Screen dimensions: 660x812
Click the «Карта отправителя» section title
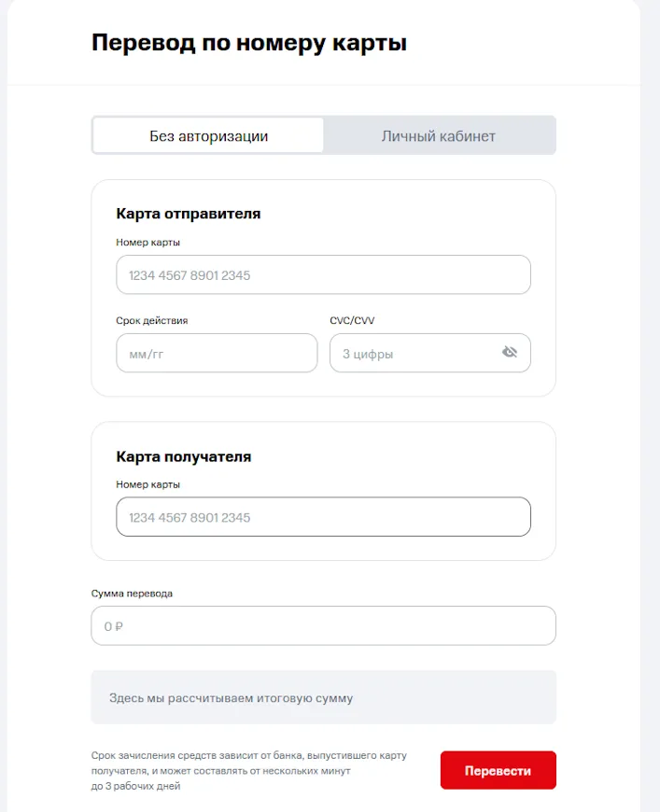click(188, 214)
